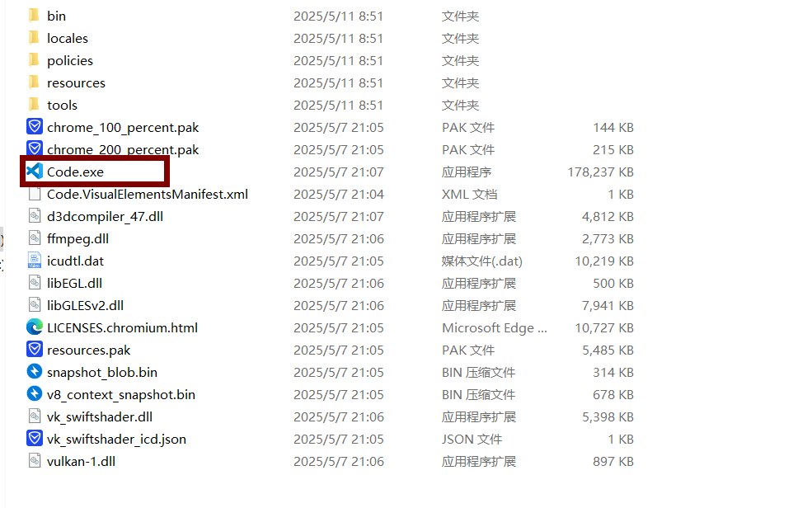Click the bin folder icon
Screen dimensions: 812x508
pos(34,16)
